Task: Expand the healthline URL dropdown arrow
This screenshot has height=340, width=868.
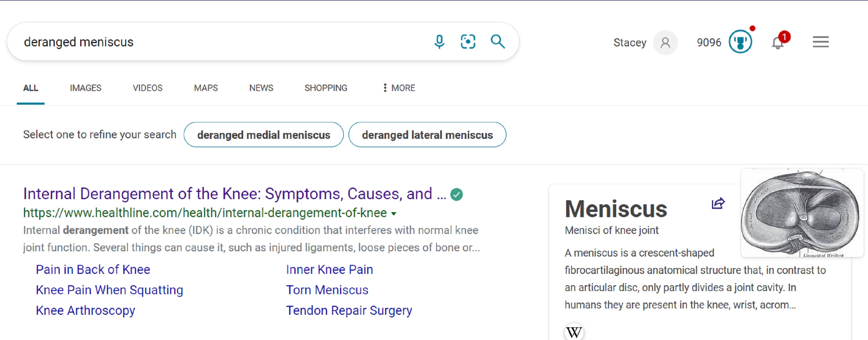Action: 394,214
